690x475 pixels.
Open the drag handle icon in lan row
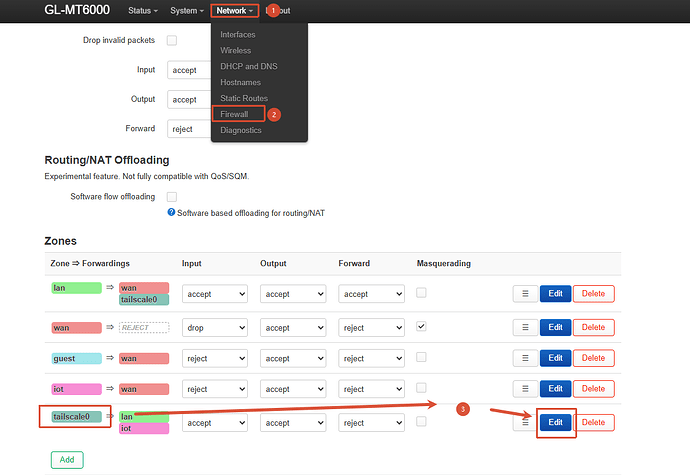pyautogui.click(x=525, y=294)
